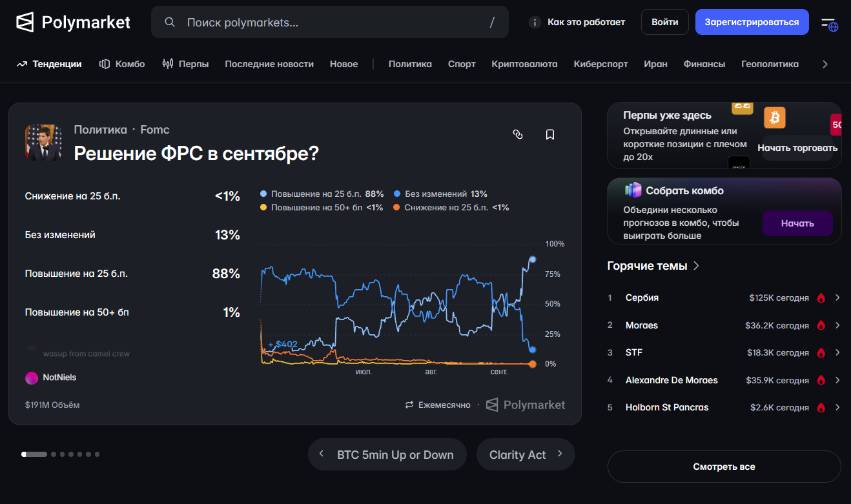The height and width of the screenshot is (504, 851).
Task: Select the Финансы category
Action: (x=704, y=64)
